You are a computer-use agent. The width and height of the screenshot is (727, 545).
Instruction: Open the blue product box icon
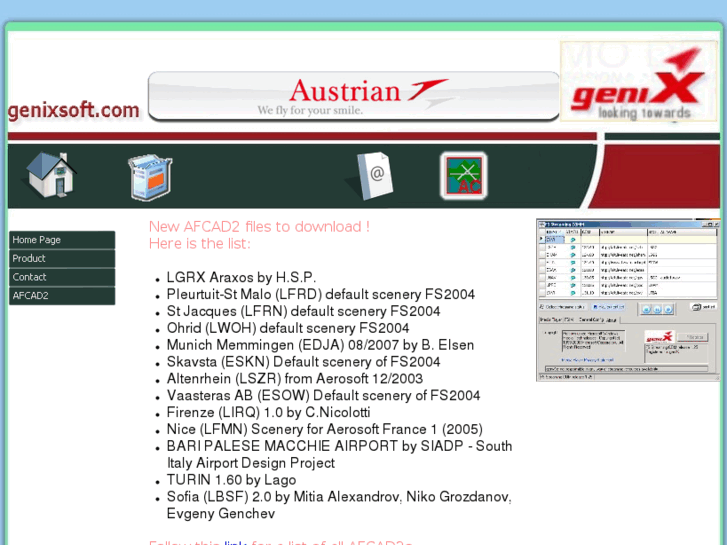point(150,177)
